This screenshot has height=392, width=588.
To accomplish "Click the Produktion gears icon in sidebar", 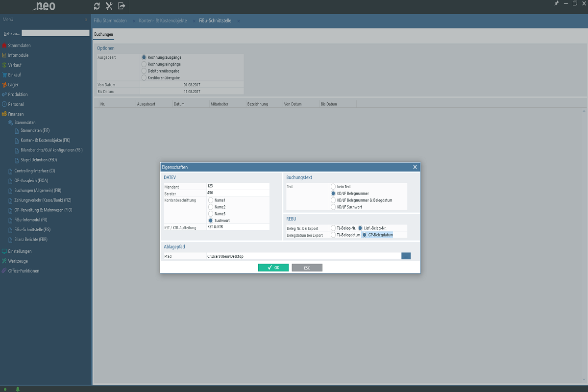I will [4, 95].
